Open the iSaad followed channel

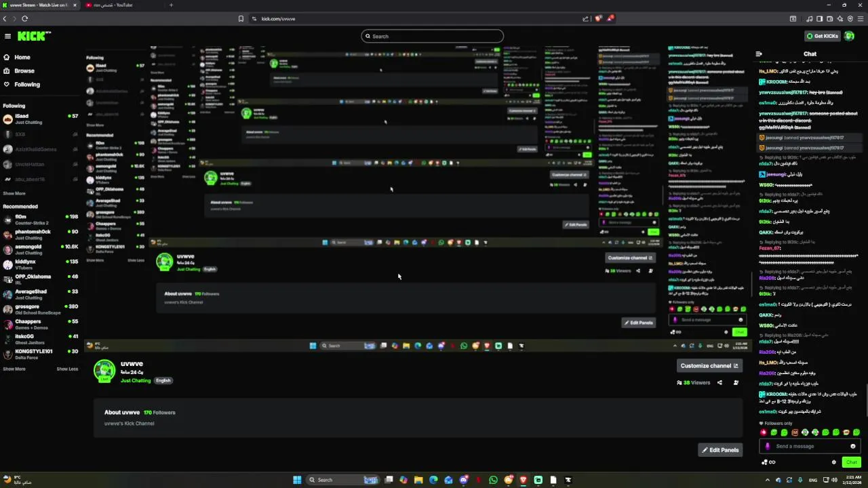click(x=41, y=119)
